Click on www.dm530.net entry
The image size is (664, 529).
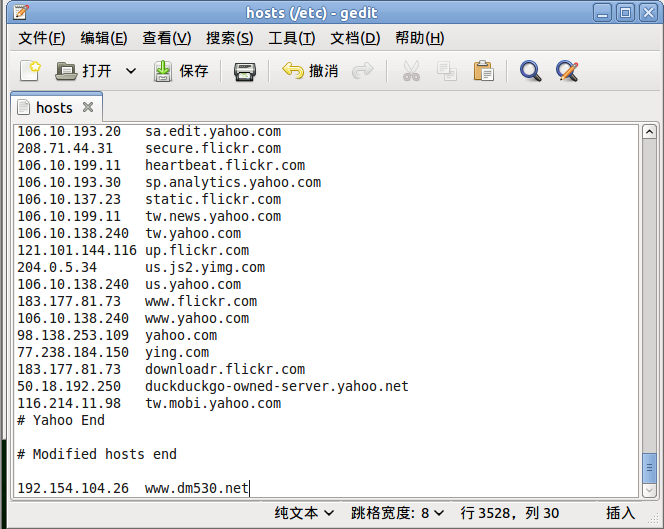(196, 488)
